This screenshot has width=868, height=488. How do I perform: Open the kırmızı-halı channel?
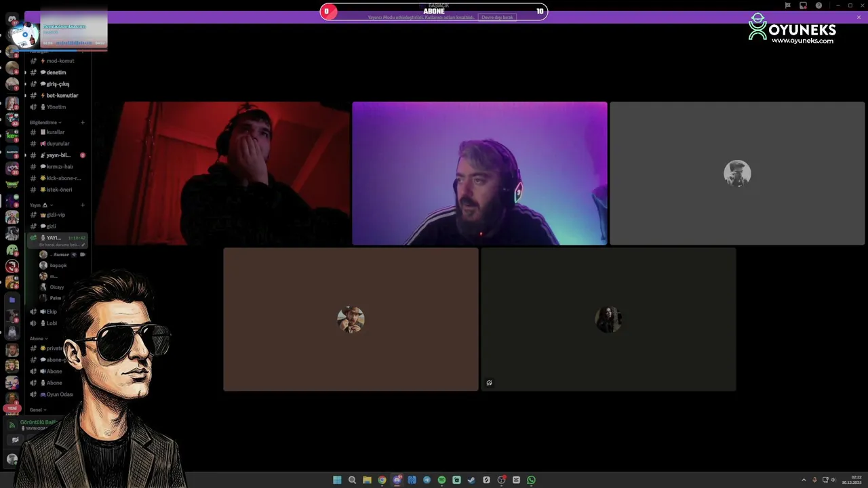pos(57,167)
